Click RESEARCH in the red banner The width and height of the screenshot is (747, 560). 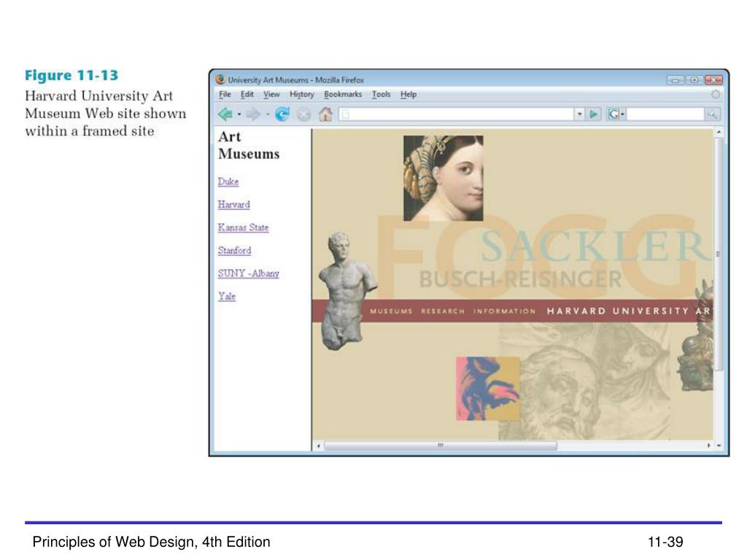coord(443,311)
